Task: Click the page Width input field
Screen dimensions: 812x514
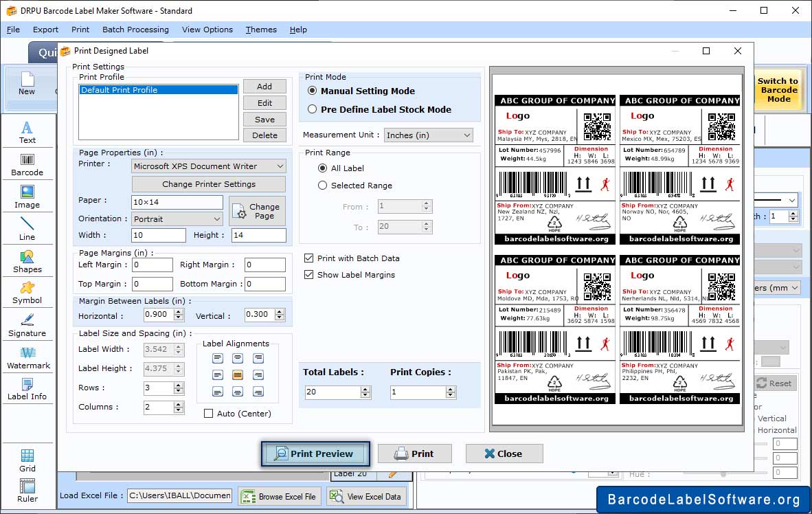Action: click(159, 235)
